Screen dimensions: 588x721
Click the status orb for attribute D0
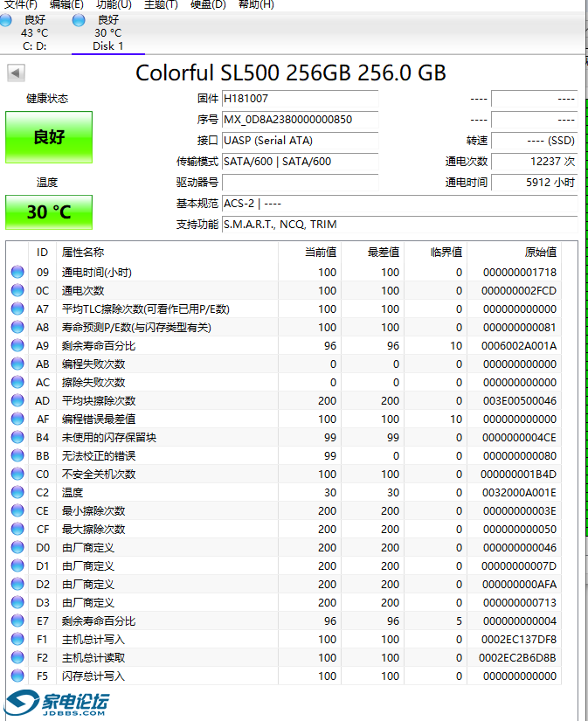[x=17, y=547]
